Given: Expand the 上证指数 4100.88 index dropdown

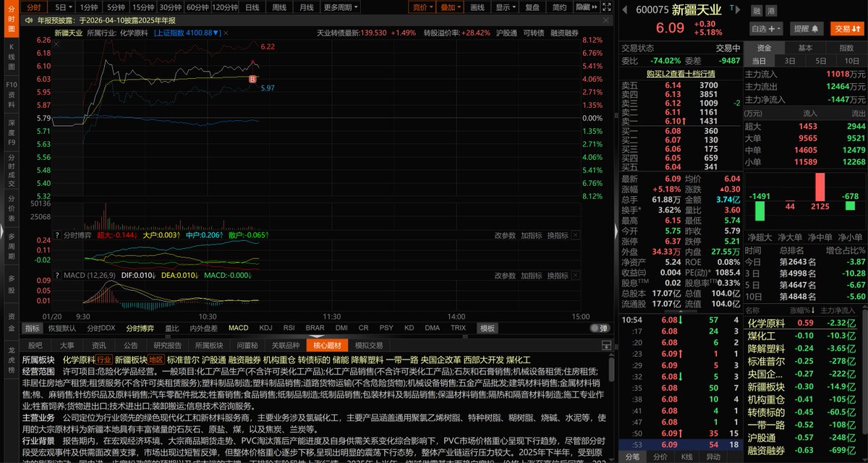Looking at the screenshot, I should (187, 33).
